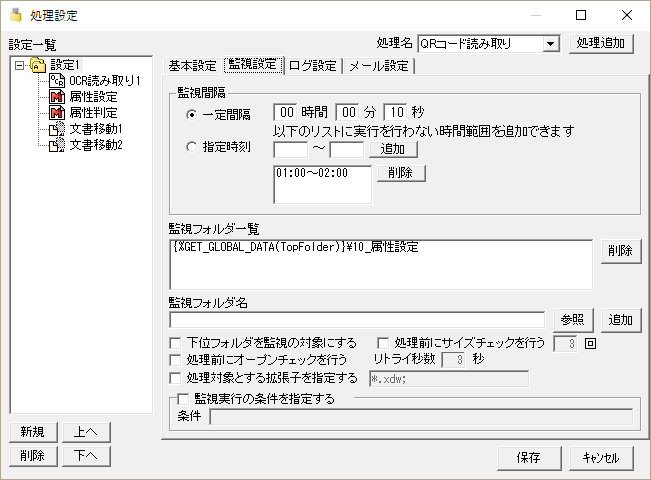Click the 秒 seconds input field showing 10
Screen dimensions: 651x480
pos(395,112)
